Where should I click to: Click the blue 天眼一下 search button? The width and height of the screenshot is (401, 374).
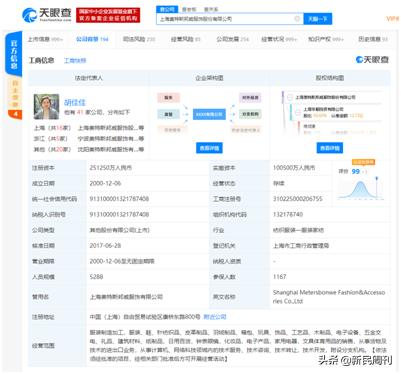[x=317, y=19]
